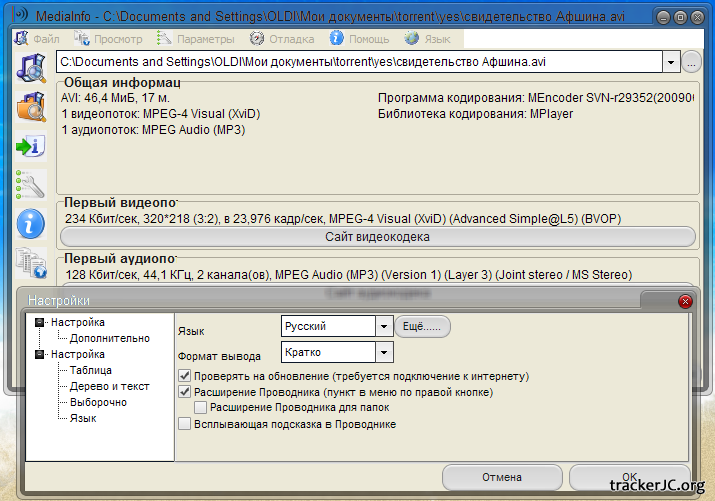
Task: Open Формат вывода dropdown showing Кратко
Action: pyautogui.click(x=383, y=352)
